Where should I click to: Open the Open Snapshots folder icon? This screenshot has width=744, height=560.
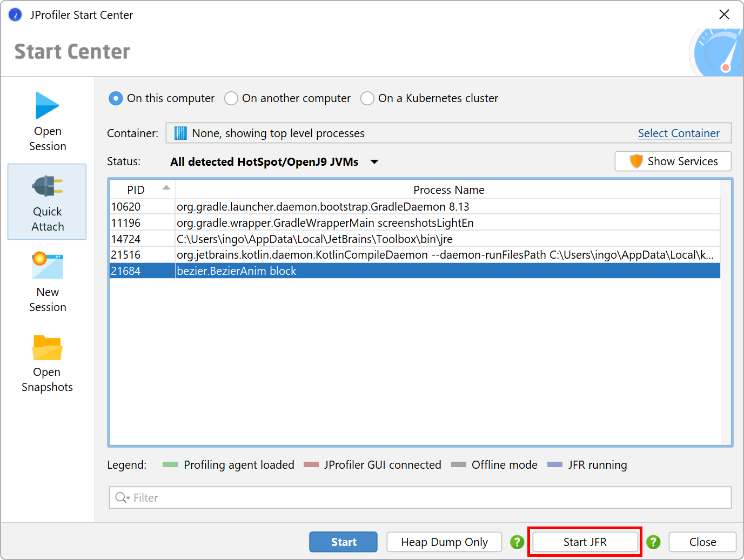[x=48, y=347]
